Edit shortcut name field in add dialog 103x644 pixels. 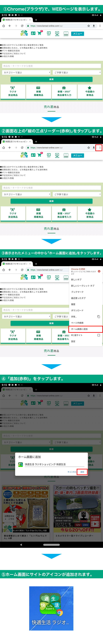[x=55, y=464]
